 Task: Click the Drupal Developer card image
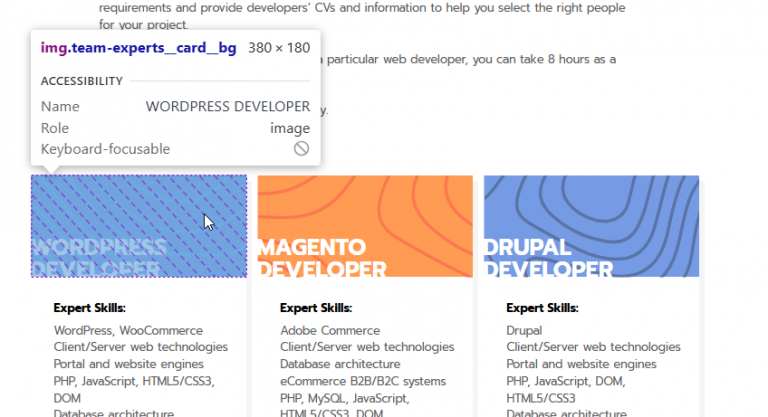coord(592,226)
